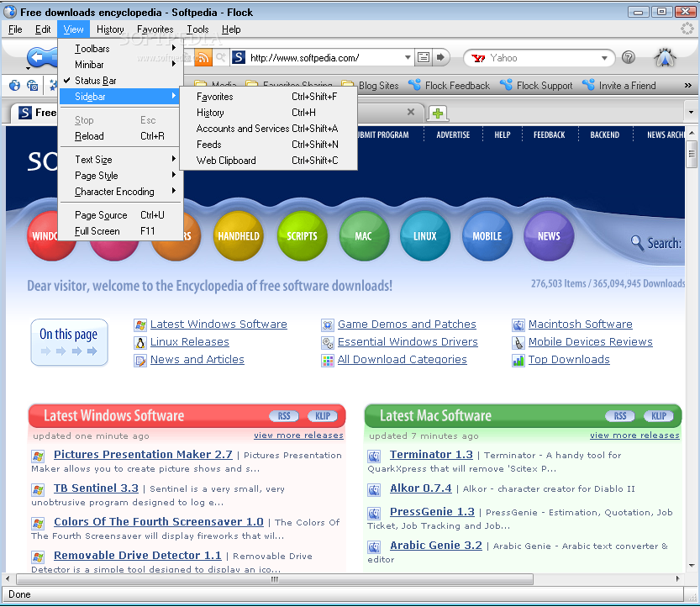Click RSS badge in Latest Mac Software
700x607 pixels.
619,416
